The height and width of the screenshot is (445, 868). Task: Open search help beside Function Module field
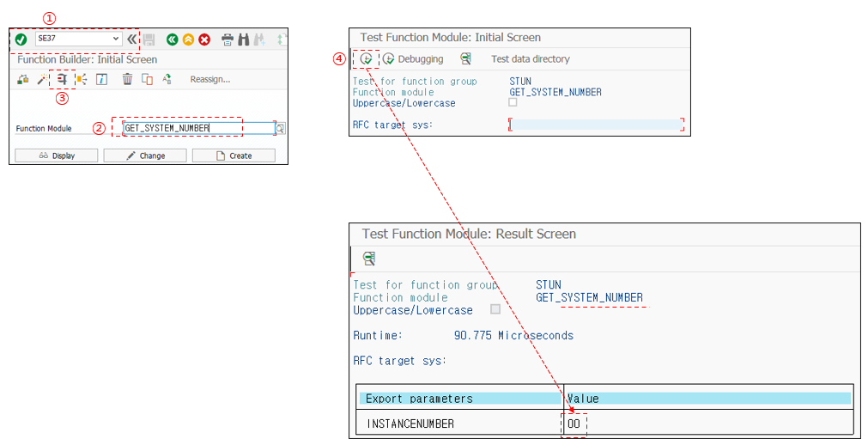pyautogui.click(x=281, y=129)
